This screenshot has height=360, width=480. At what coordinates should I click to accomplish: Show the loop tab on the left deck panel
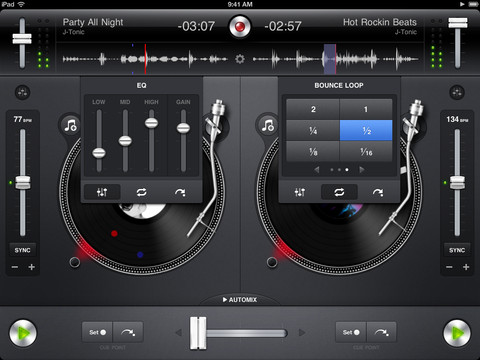tap(141, 192)
